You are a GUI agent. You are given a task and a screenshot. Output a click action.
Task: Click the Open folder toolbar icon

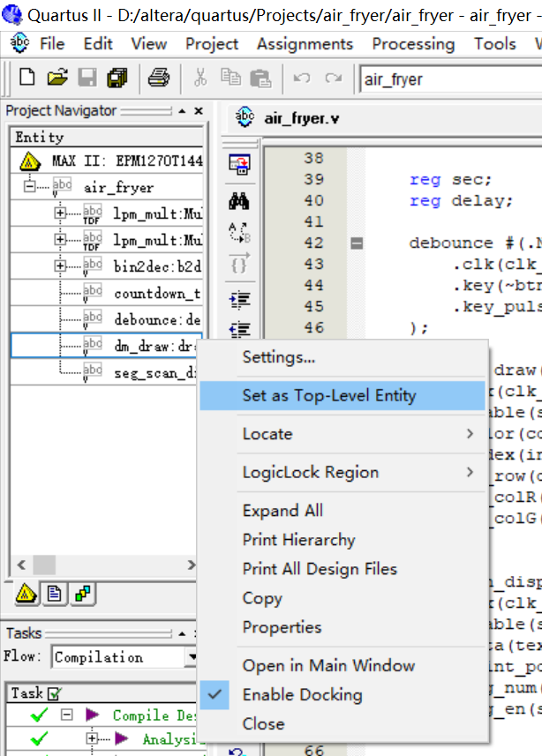pyautogui.click(x=57, y=78)
